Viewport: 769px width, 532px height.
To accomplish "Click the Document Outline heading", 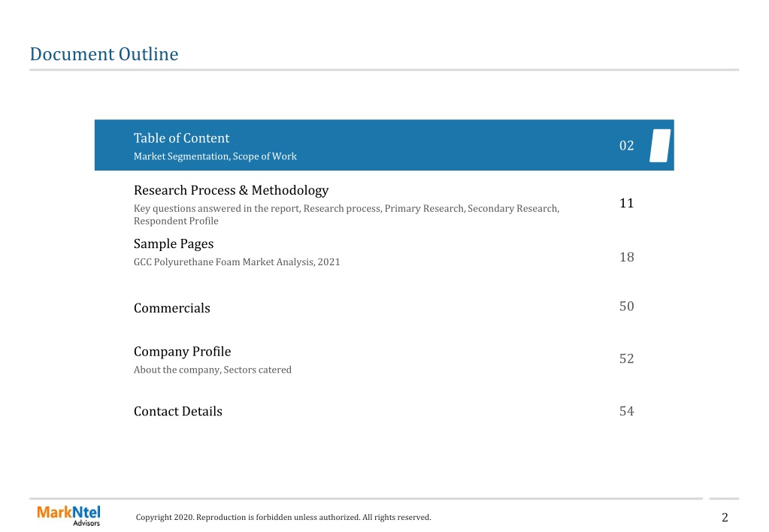I will (x=104, y=54).
